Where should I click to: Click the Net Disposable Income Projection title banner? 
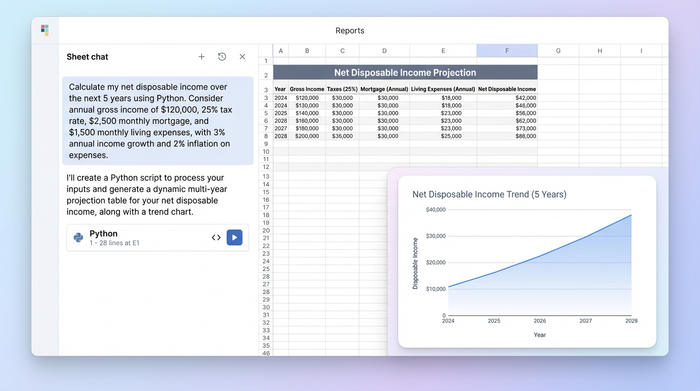coord(405,72)
